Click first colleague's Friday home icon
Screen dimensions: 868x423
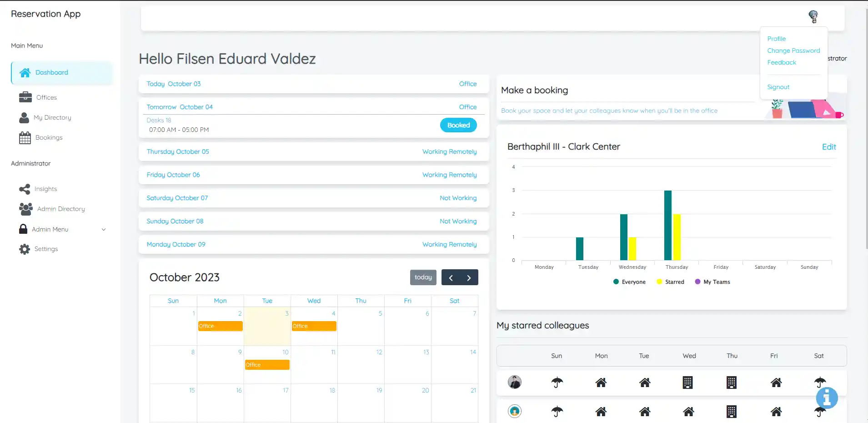[776, 383]
